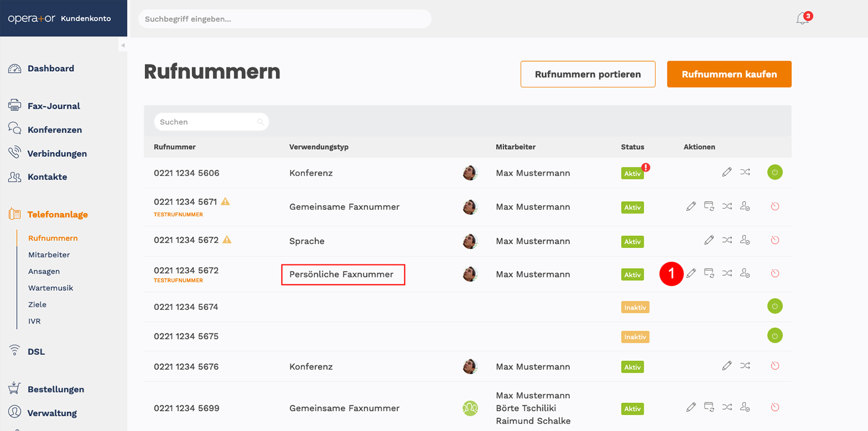The width and height of the screenshot is (868, 431).
Task: Collapse the sidebar with the small arrow
Action: [123, 45]
